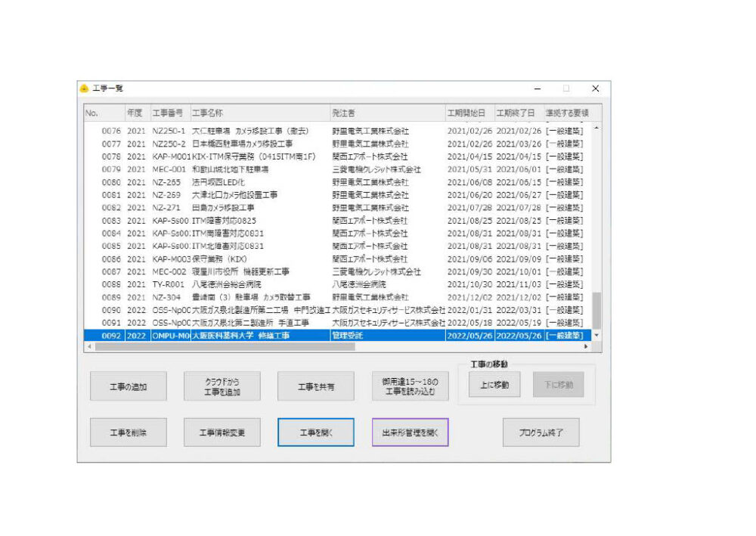Viewport: 756px width, 536px height.
Task: Sort by the 工期開始日 column header
Action: pos(470,113)
